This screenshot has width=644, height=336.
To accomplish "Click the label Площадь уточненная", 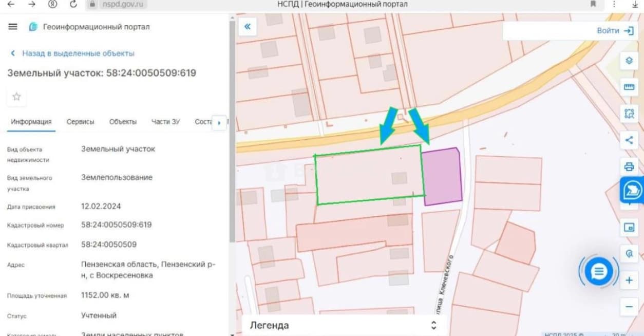I will pyautogui.click(x=37, y=296).
